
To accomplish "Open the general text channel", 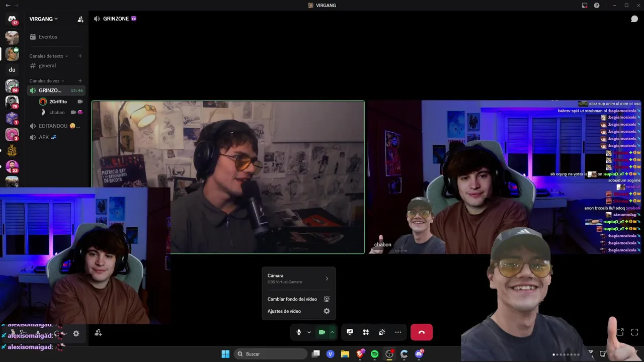I will pos(56,66).
